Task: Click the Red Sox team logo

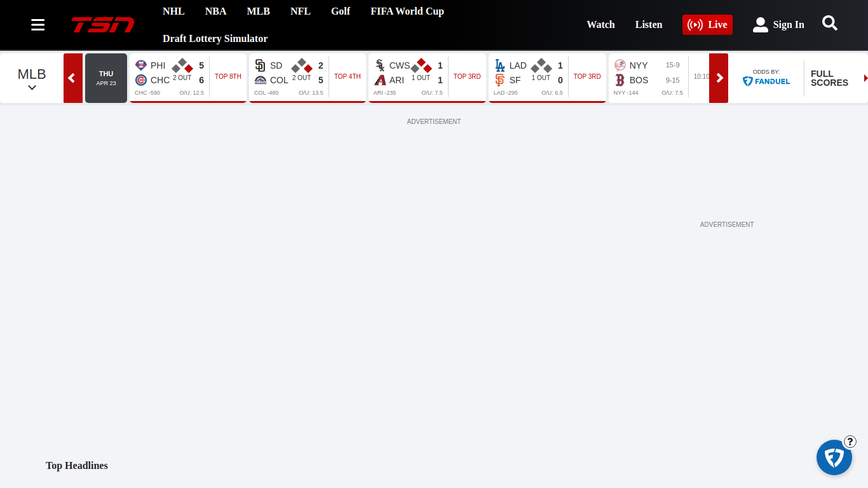Action: pyautogui.click(x=620, y=80)
